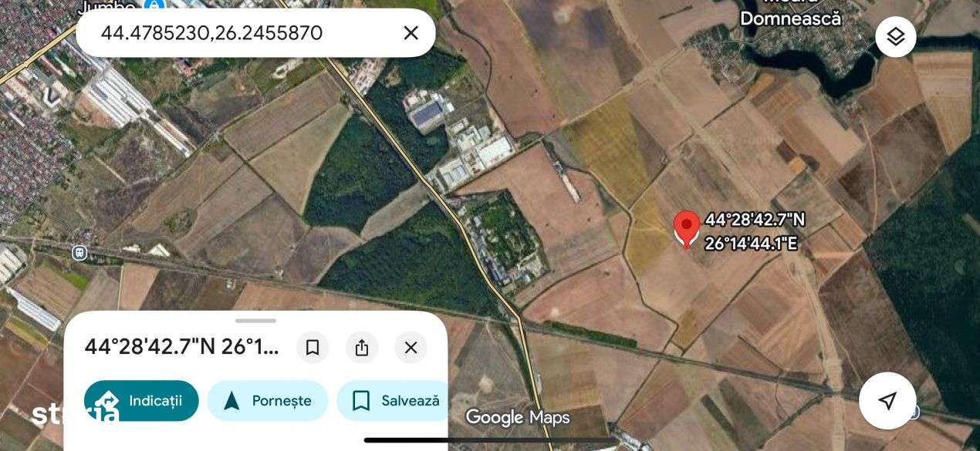Open Indicații directions
This screenshot has height=451, width=980.
pos(141,401)
